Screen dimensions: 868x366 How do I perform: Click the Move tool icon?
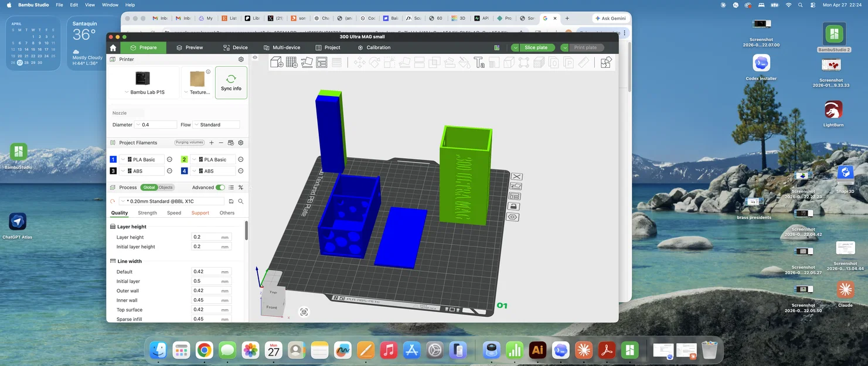coord(359,62)
